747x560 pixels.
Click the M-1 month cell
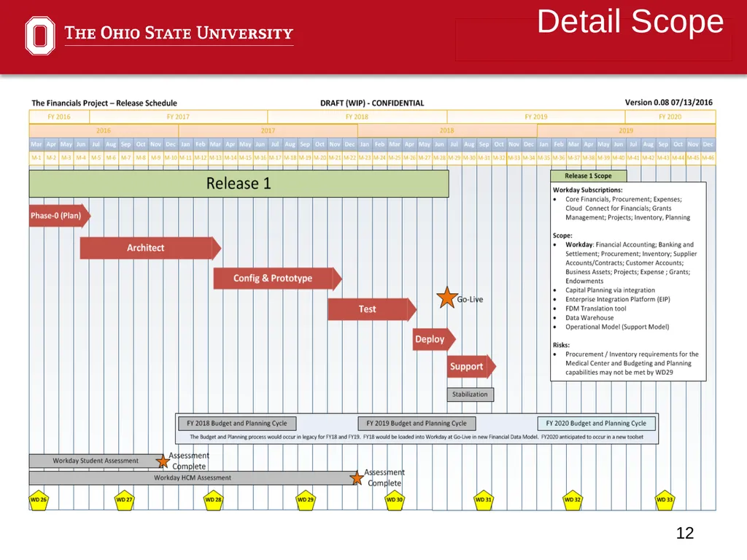coord(36,157)
